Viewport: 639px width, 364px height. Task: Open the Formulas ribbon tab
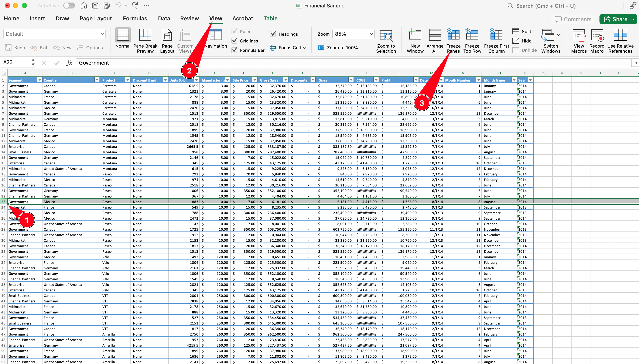(x=135, y=18)
